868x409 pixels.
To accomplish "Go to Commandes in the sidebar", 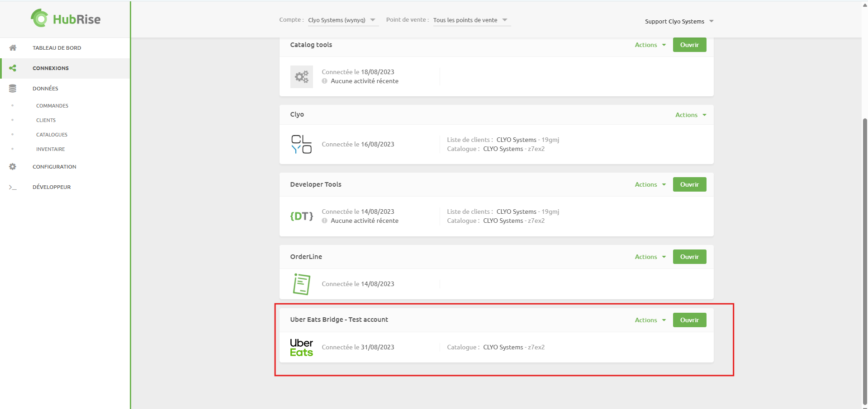I will [x=52, y=106].
